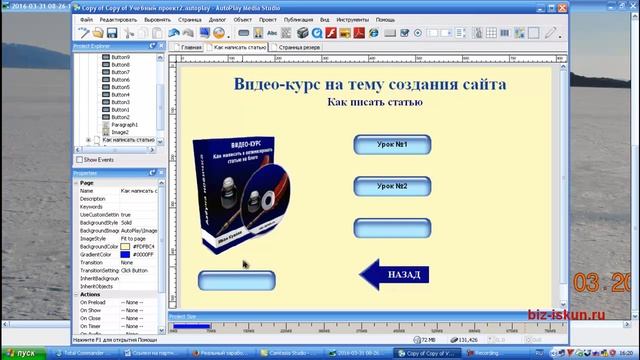Image resolution: width=640 pixels, height=360 pixels.
Task: Switch to the Главная page tab
Action: pyautogui.click(x=188, y=47)
